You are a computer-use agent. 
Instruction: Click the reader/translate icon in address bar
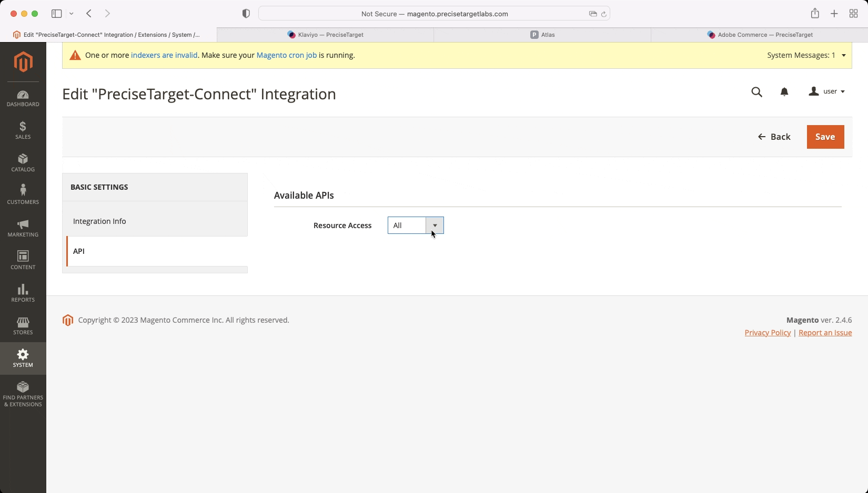593,14
